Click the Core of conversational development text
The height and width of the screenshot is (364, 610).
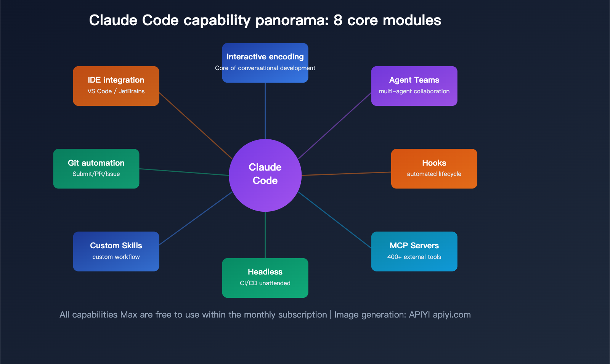pos(265,68)
